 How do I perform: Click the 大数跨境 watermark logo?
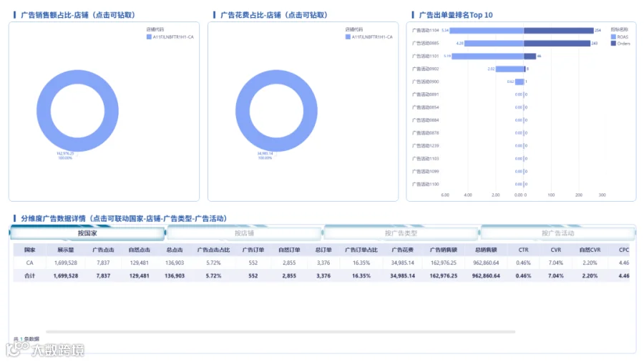point(45,349)
